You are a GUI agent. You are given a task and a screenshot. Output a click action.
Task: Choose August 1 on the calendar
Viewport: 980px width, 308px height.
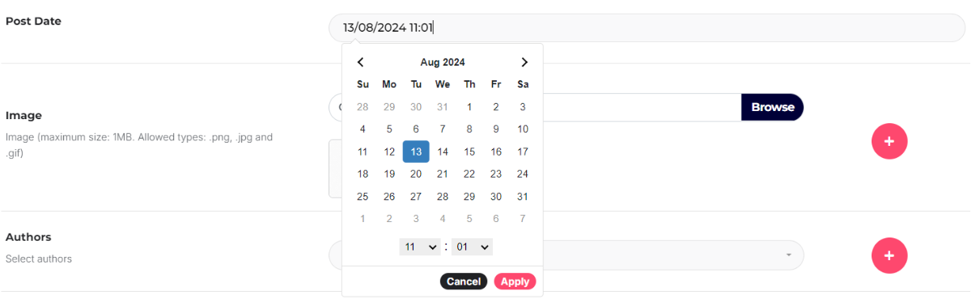(x=469, y=106)
